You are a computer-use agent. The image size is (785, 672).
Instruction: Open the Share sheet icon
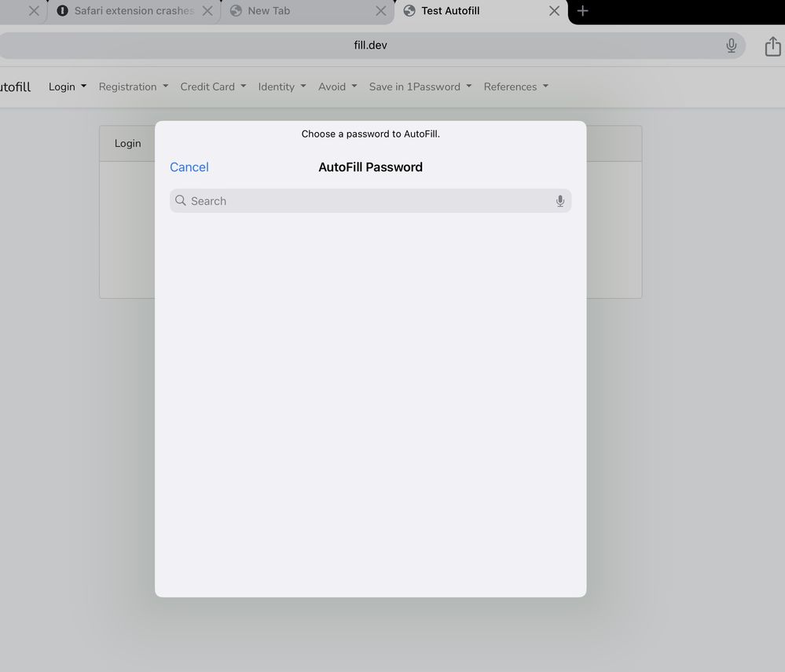772,46
